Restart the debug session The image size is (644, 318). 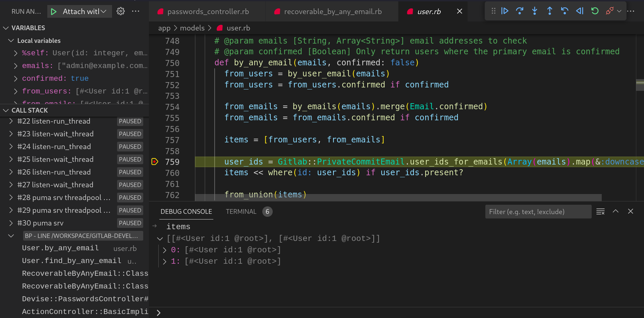pyautogui.click(x=595, y=11)
